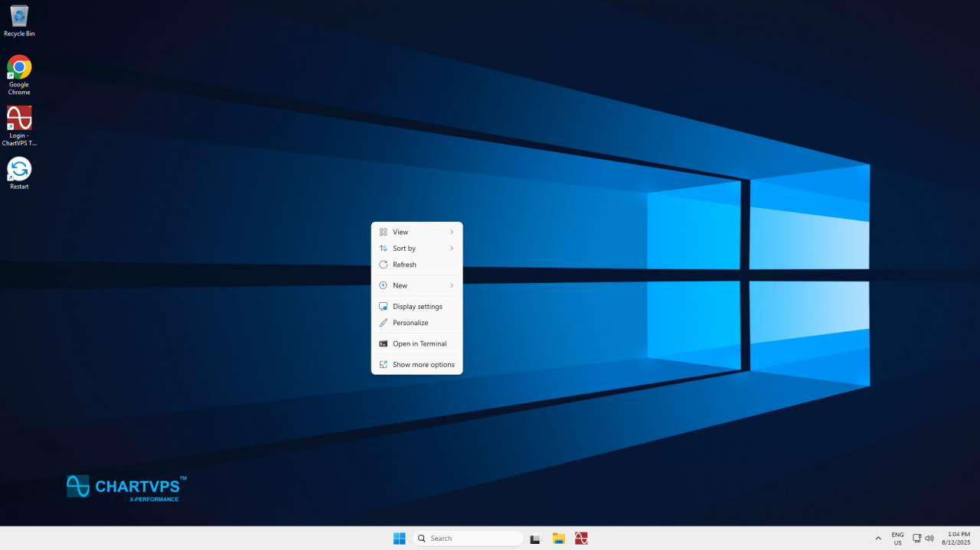
Task: Click the network icon in system tray
Action: (916, 539)
